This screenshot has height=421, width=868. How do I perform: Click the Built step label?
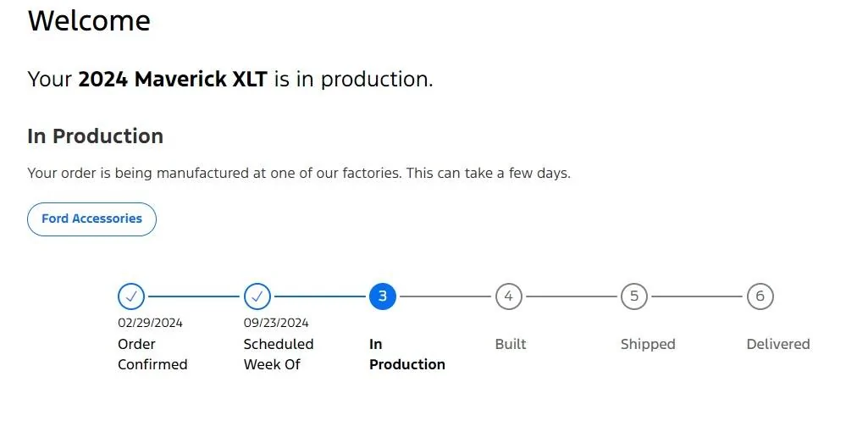[x=511, y=344]
